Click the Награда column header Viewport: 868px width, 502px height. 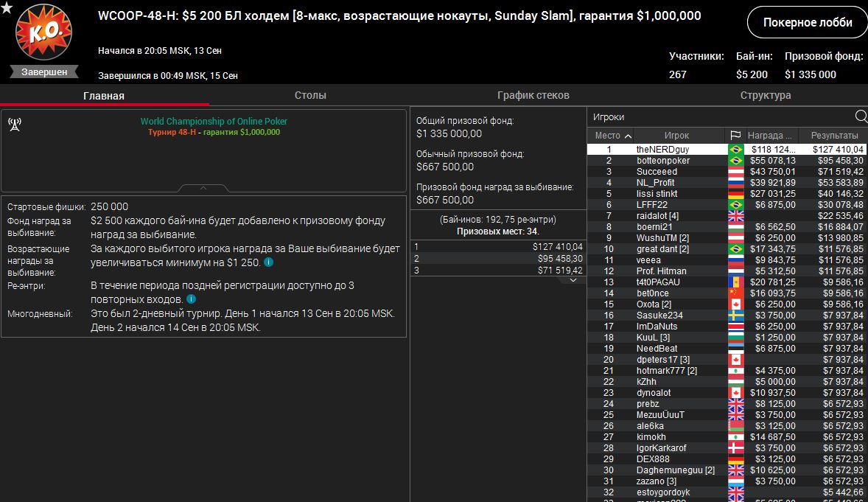(x=771, y=136)
